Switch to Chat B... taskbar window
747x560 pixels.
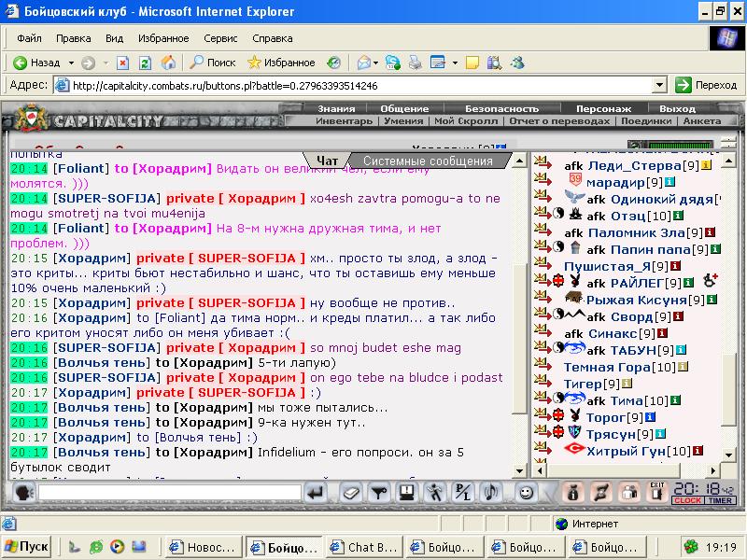364,547
